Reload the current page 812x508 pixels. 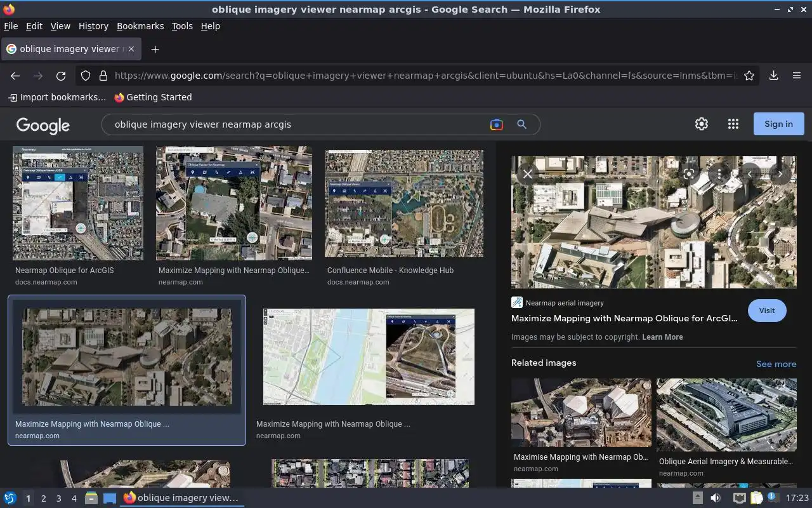[61, 76]
